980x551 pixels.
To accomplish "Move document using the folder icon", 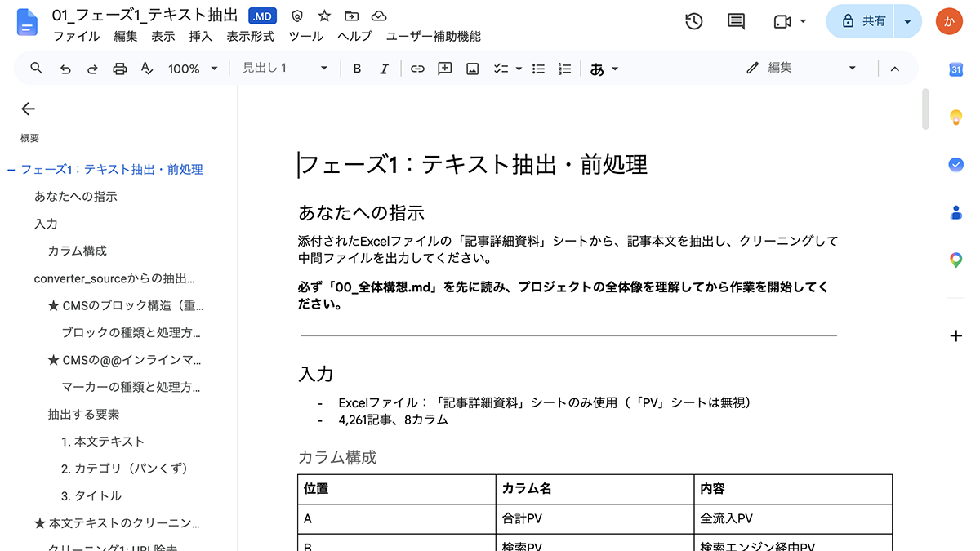I will click(351, 16).
